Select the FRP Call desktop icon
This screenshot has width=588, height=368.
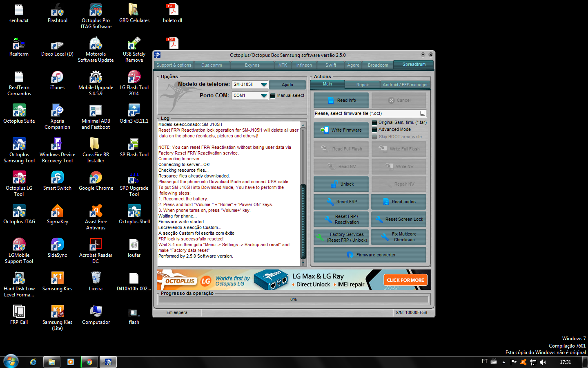click(19, 314)
